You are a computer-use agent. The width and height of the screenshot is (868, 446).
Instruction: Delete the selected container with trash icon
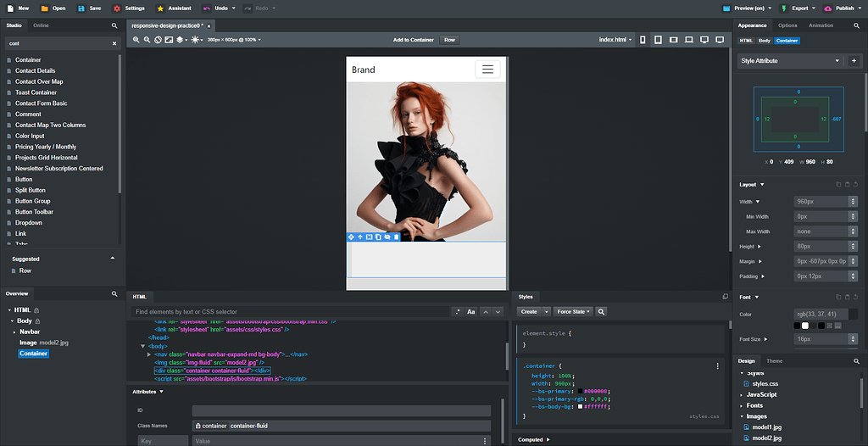(x=397, y=237)
